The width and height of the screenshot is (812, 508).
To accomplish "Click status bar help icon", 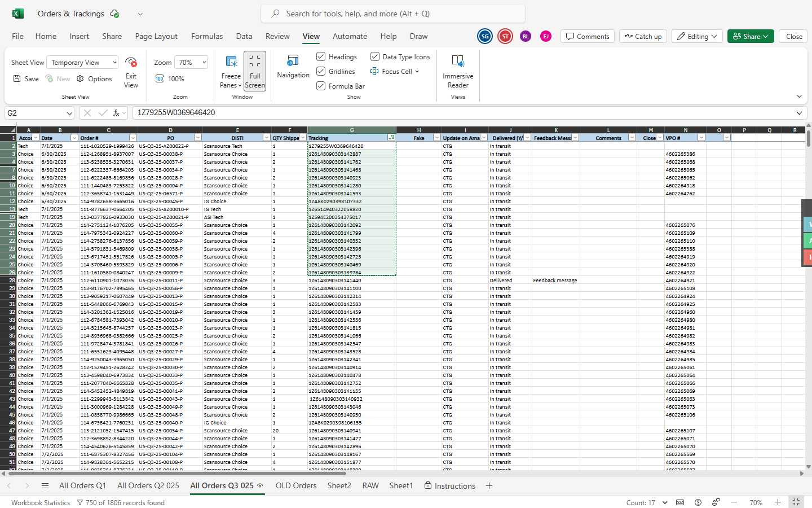I will [x=698, y=502].
